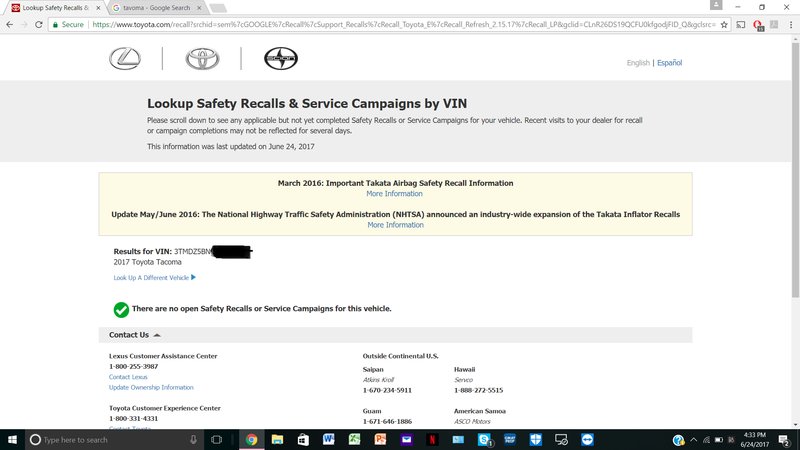Open Task View in the taskbar

216,440
